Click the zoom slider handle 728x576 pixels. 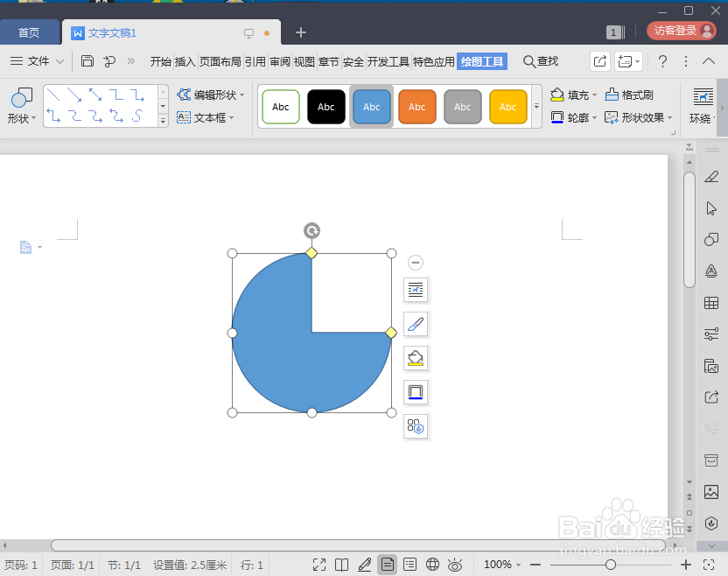pos(611,565)
